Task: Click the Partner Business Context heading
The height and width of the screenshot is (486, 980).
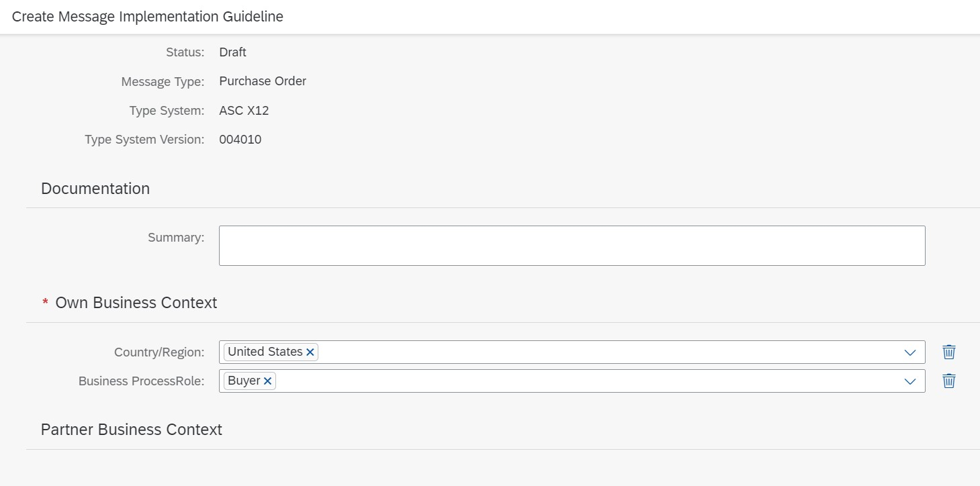Action: (132, 430)
